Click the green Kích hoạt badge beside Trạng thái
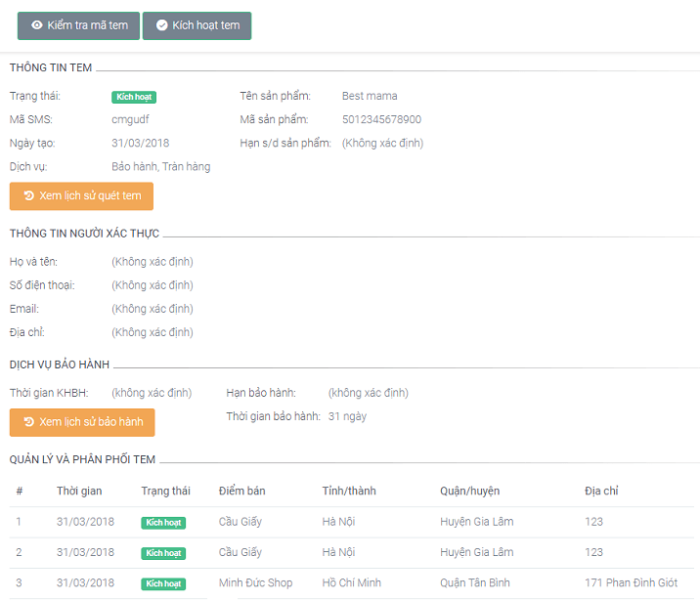This screenshot has width=700, height=600. pyautogui.click(x=134, y=97)
